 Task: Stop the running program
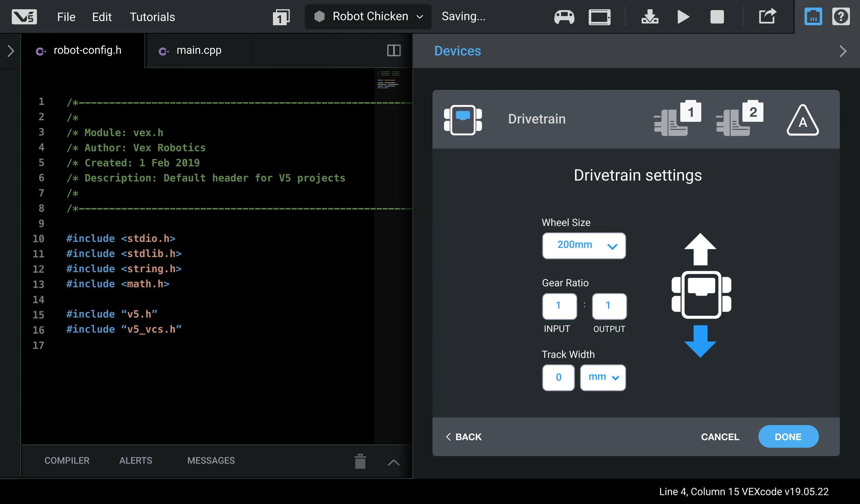[x=717, y=17]
